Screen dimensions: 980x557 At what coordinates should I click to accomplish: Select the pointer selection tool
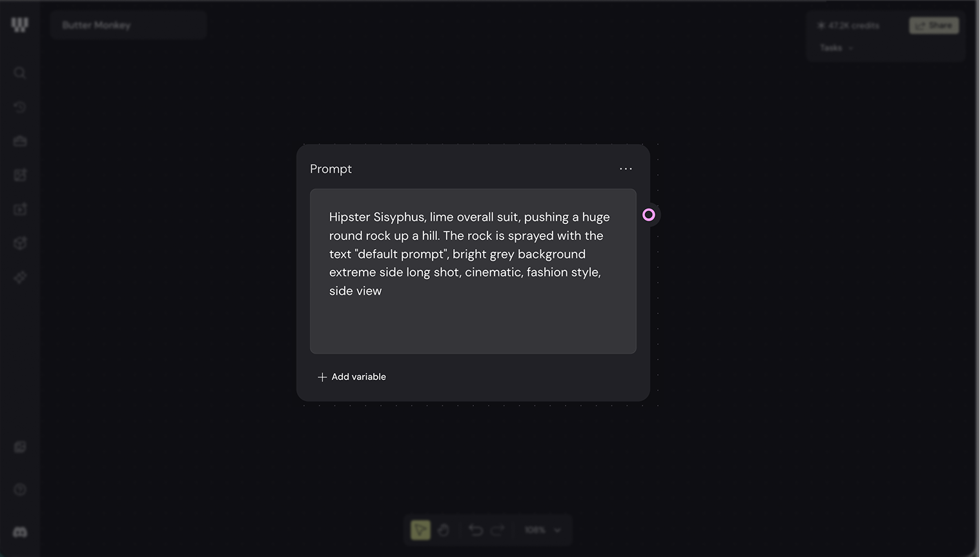click(x=420, y=530)
